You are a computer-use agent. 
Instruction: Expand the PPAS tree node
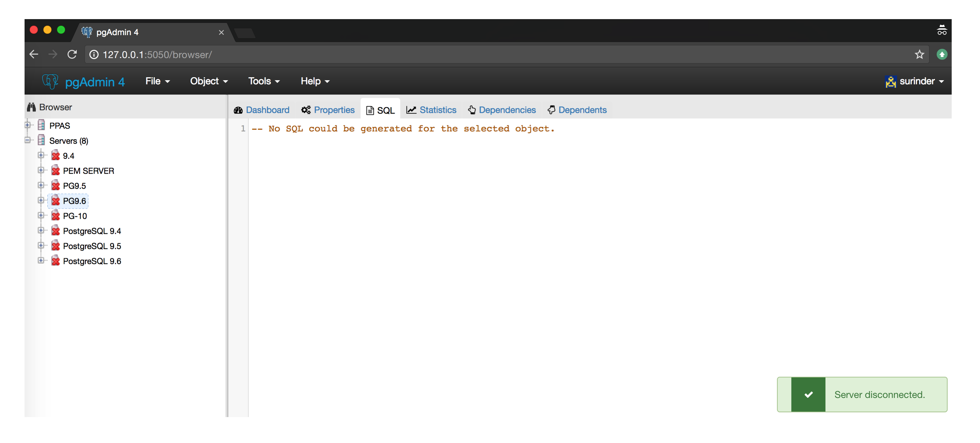pos(27,125)
